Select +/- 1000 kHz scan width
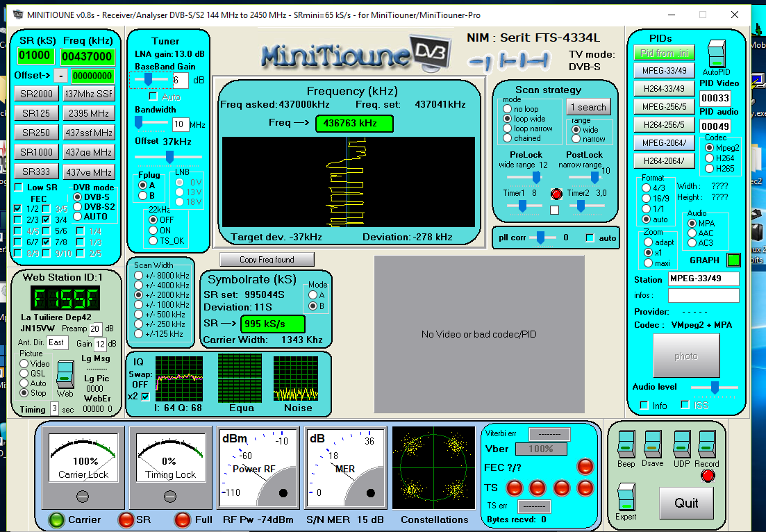The height and width of the screenshot is (532, 766). coord(139,305)
